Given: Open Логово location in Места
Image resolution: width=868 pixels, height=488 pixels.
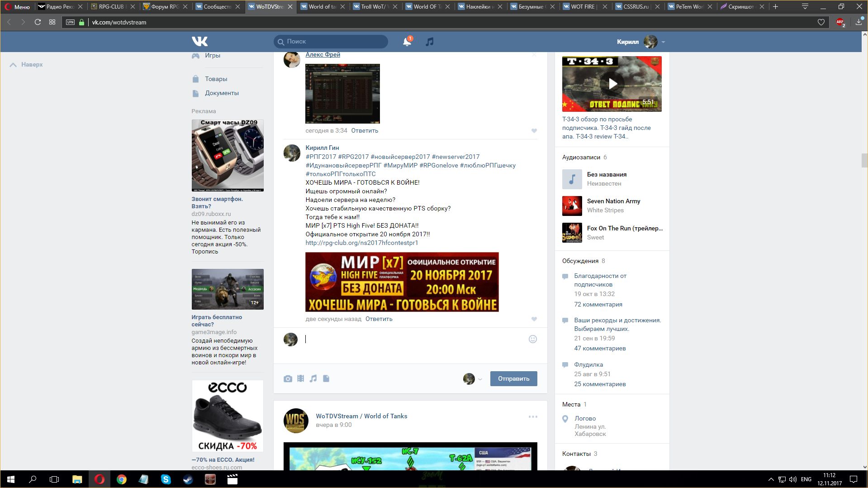Looking at the screenshot, I should coord(585,418).
